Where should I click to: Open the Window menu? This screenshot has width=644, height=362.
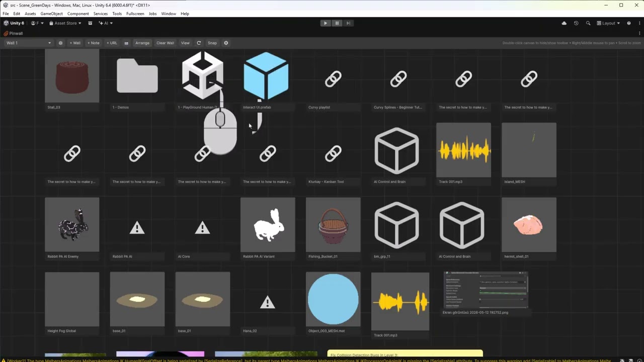point(169,14)
